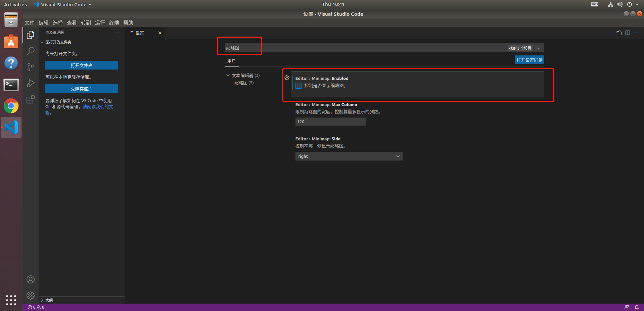
Task: Show applications grid in dock
Action: tap(11, 300)
